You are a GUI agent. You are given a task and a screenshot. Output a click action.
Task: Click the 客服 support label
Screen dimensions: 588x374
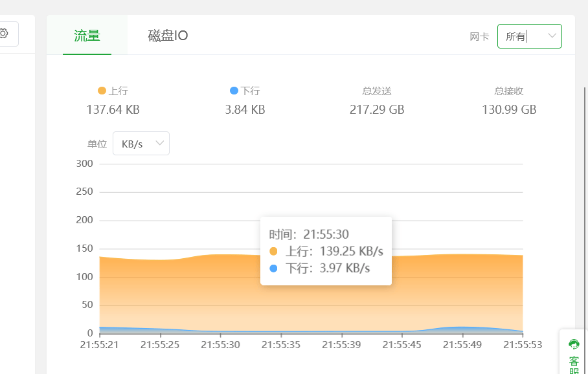(x=574, y=365)
